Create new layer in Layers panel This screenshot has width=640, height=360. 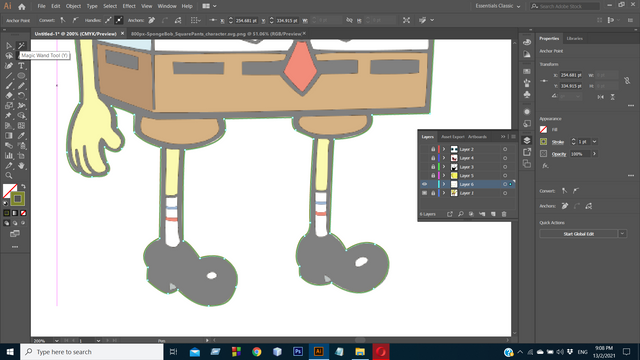click(493, 214)
